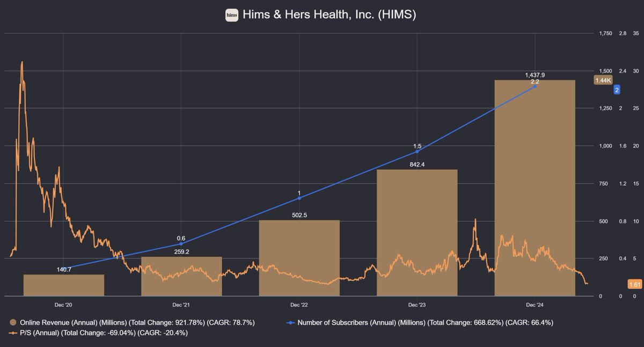Image resolution: width=644 pixels, height=347 pixels.
Task: Select the Dec '20 revenue bar
Action: (x=64, y=285)
